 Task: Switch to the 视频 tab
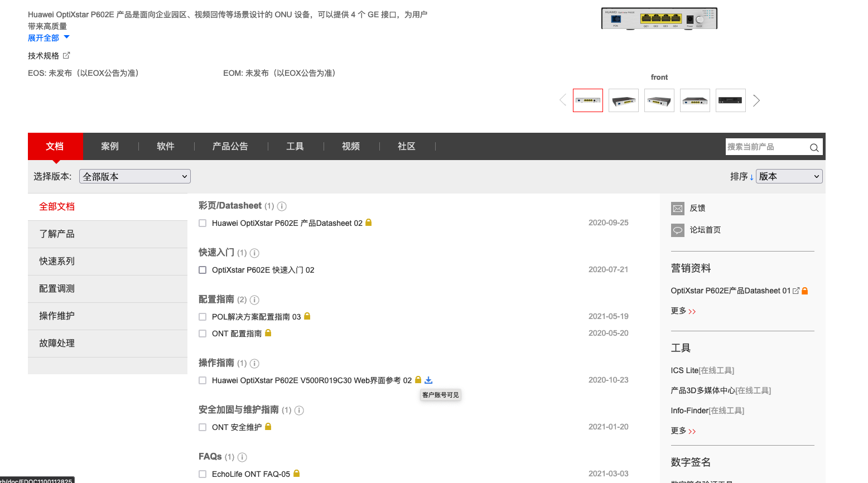coord(351,146)
